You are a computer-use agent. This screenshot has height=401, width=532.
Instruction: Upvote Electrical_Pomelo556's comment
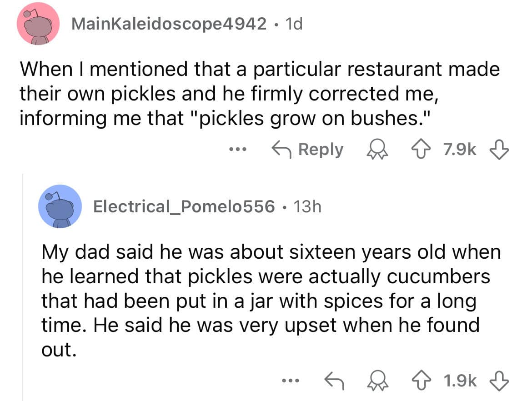pos(421,381)
